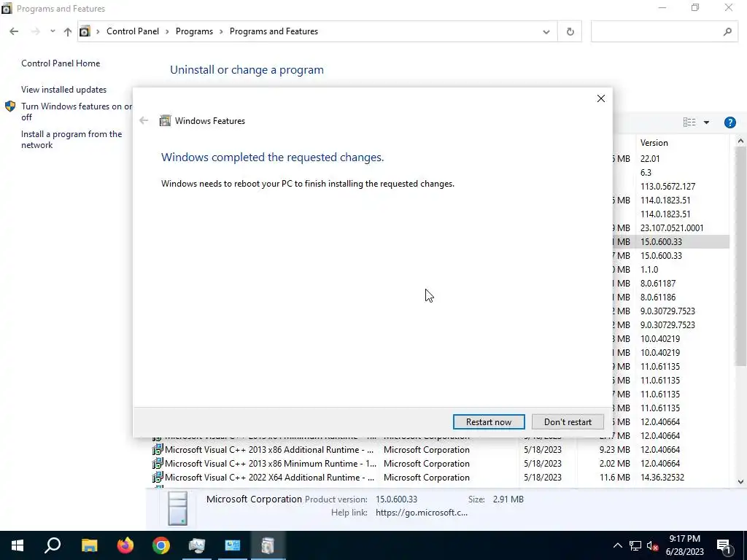Sort list by the Version column header
Screen dimensions: 747x560
654,143
